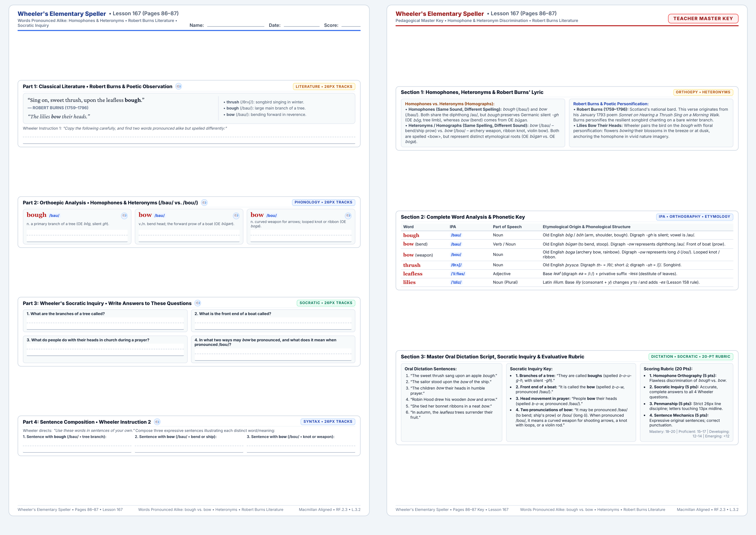
Task: Click the /bou/ IPA chip in the bow (weapon) row
Action: (x=456, y=255)
